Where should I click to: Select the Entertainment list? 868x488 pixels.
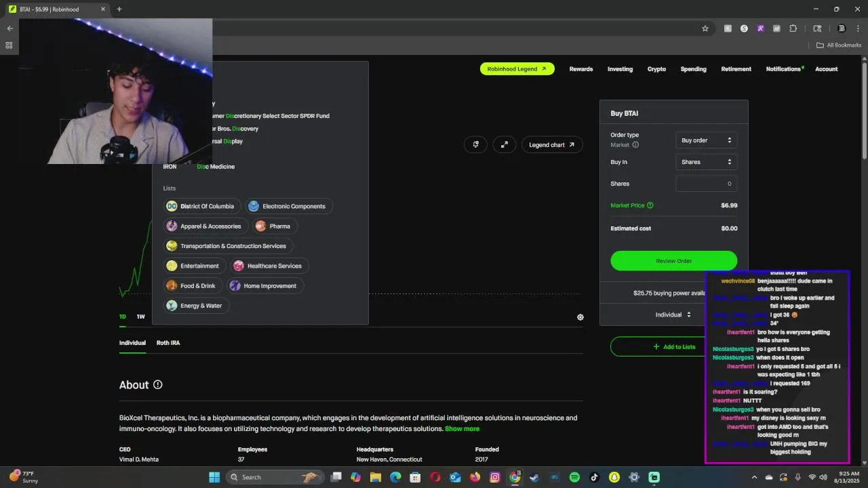pos(194,266)
